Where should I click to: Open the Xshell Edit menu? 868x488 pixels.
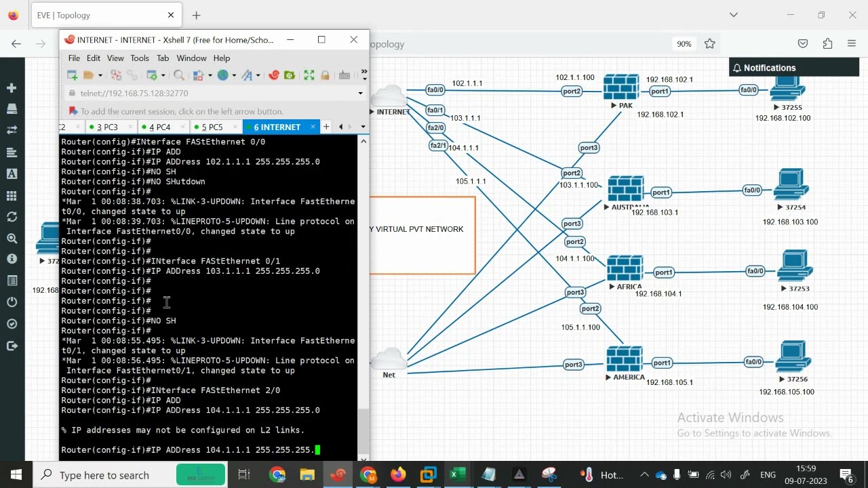tap(94, 58)
